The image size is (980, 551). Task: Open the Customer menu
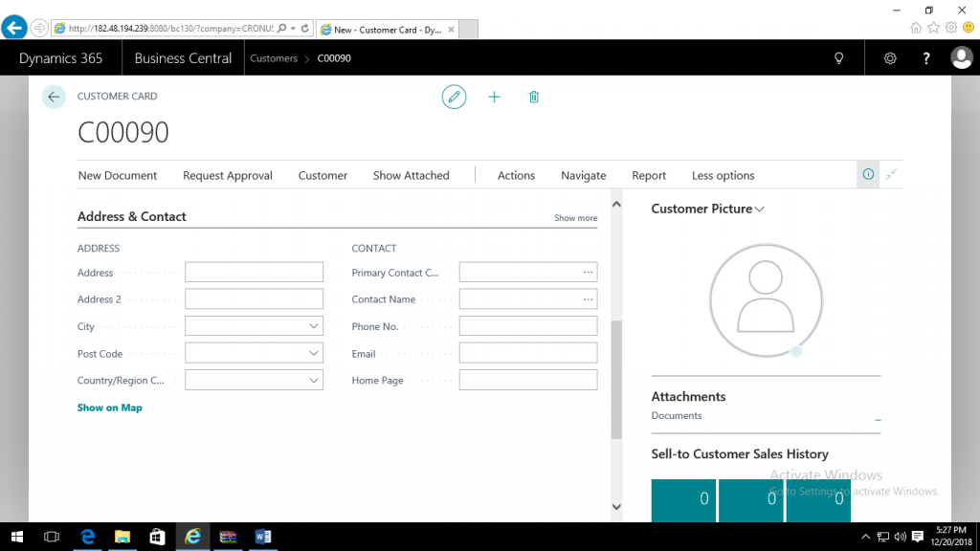(323, 176)
